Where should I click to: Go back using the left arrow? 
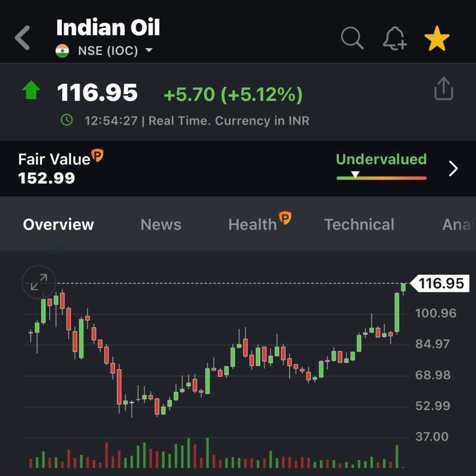[22, 38]
